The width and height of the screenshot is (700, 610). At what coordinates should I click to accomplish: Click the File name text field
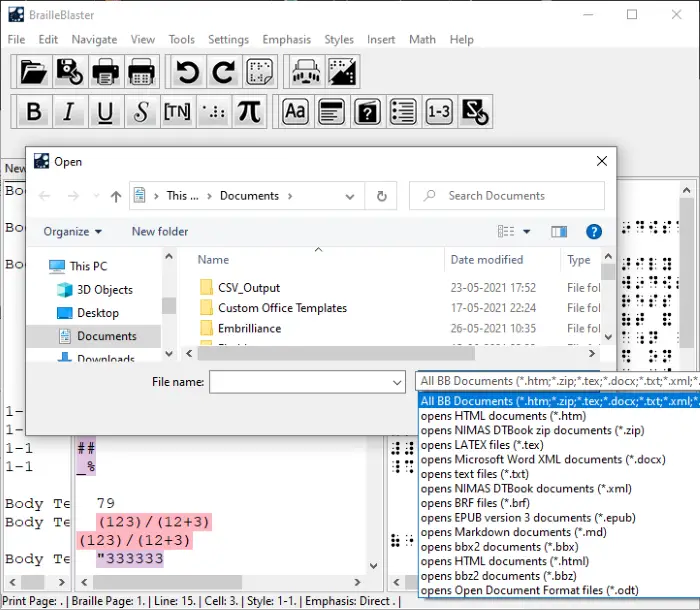click(299, 382)
